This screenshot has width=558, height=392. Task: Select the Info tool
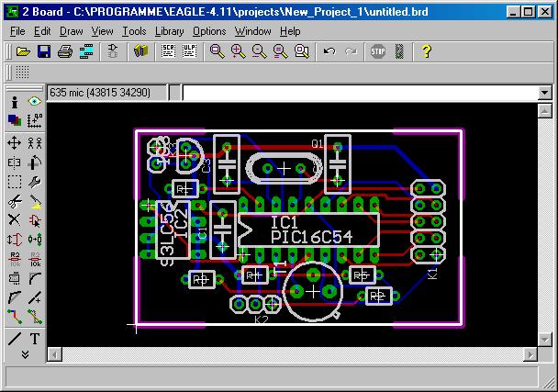click(15, 102)
